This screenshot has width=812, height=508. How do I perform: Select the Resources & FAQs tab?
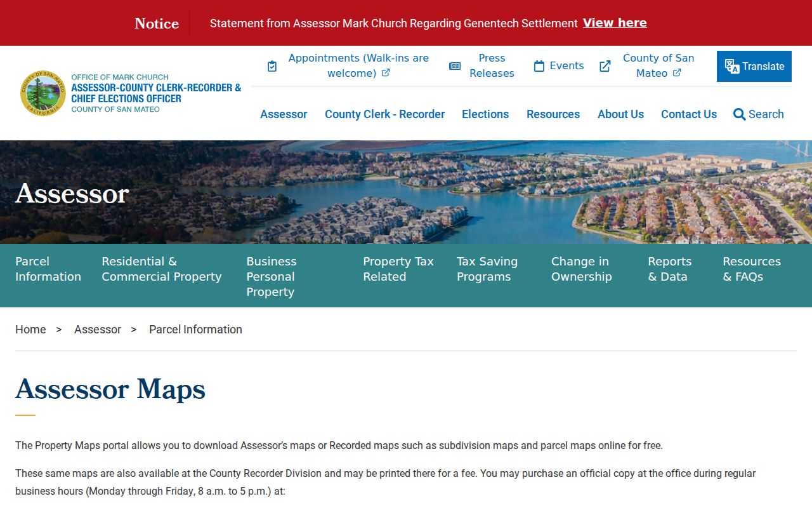click(x=752, y=269)
